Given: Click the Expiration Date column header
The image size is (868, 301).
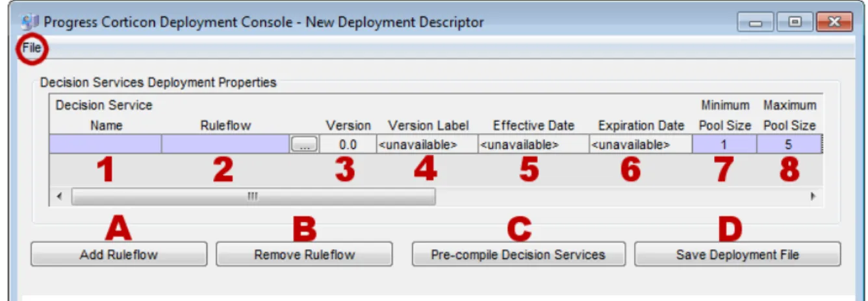Looking at the screenshot, I should pyautogui.click(x=641, y=125).
